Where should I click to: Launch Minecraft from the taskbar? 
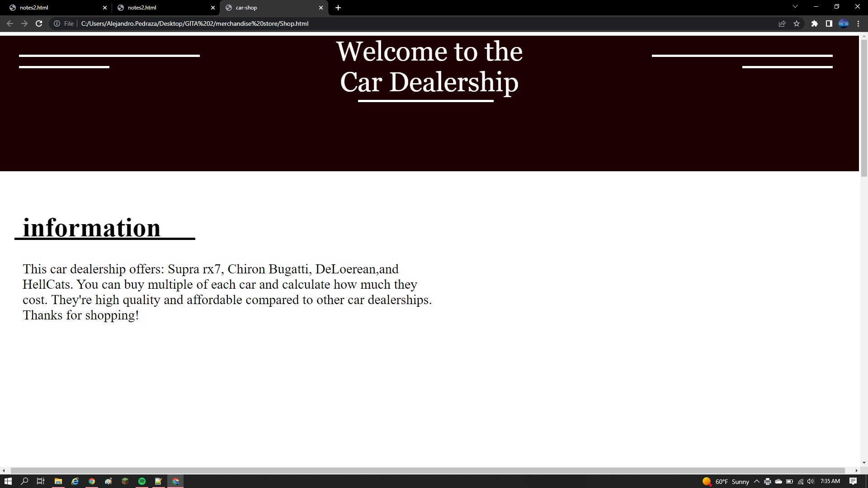125,481
